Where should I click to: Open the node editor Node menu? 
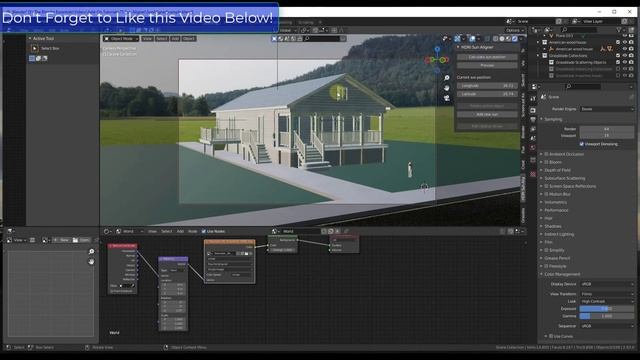(192, 231)
